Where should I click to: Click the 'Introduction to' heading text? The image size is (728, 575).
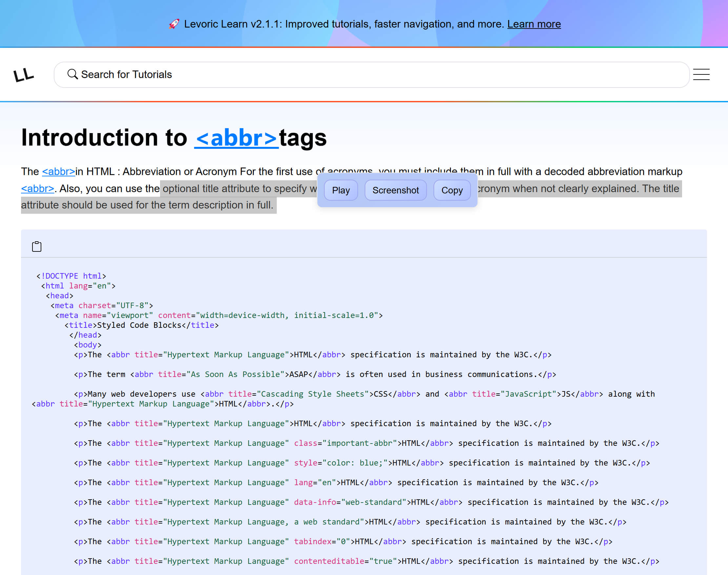pyautogui.click(x=104, y=138)
